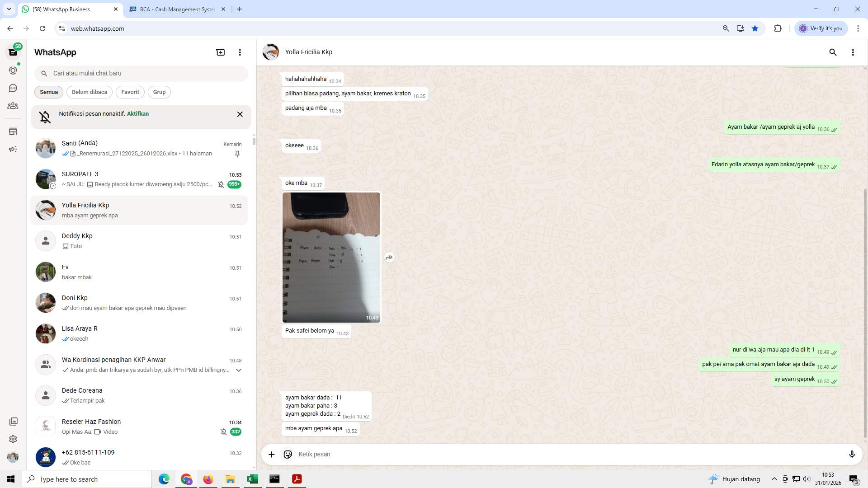
Task: Open Status updates in the sidebar
Action: point(13,70)
